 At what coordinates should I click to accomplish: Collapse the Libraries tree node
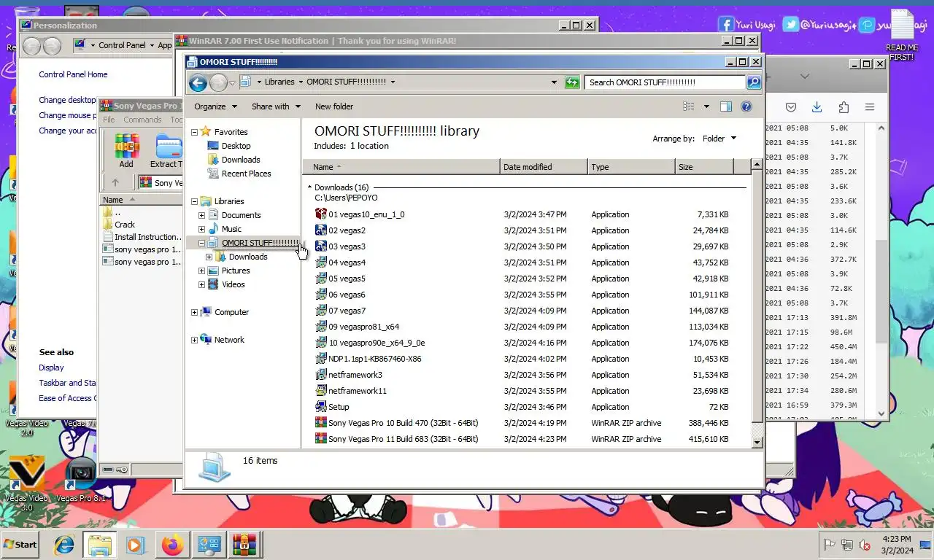[x=195, y=201]
